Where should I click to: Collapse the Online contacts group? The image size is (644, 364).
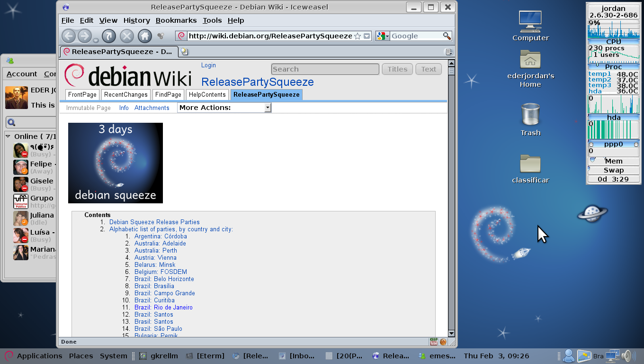[x=8, y=136]
